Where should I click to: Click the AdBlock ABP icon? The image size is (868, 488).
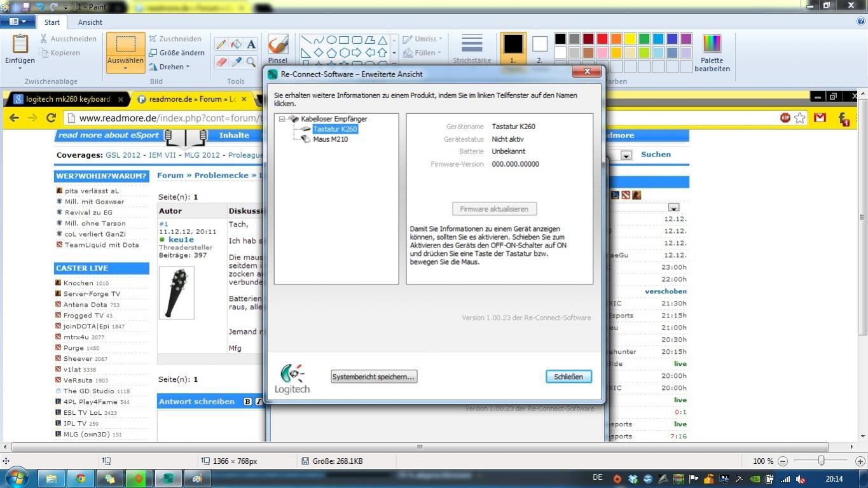[x=785, y=118]
